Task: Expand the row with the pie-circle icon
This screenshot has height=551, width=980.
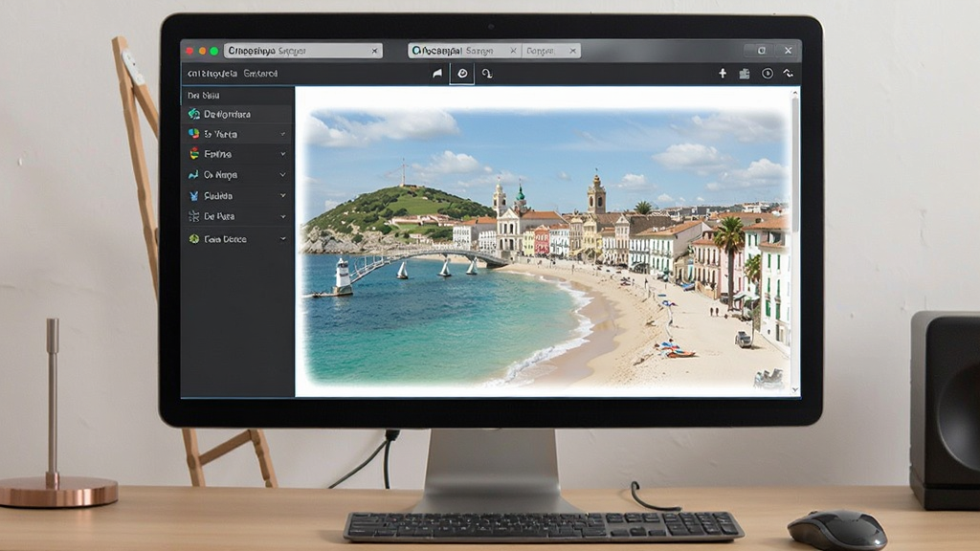Action: click(x=283, y=134)
